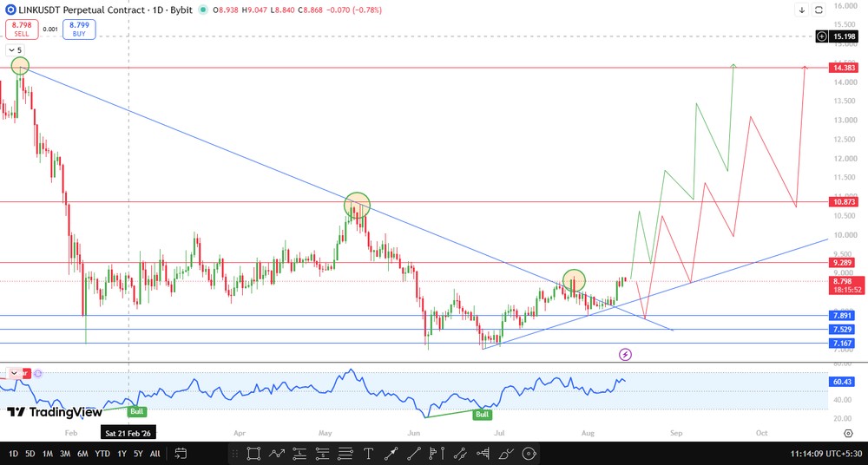The width and height of the screenshot is (868, 465).
Task: Click the Bull label near February
Action: (x=137, y=411)
